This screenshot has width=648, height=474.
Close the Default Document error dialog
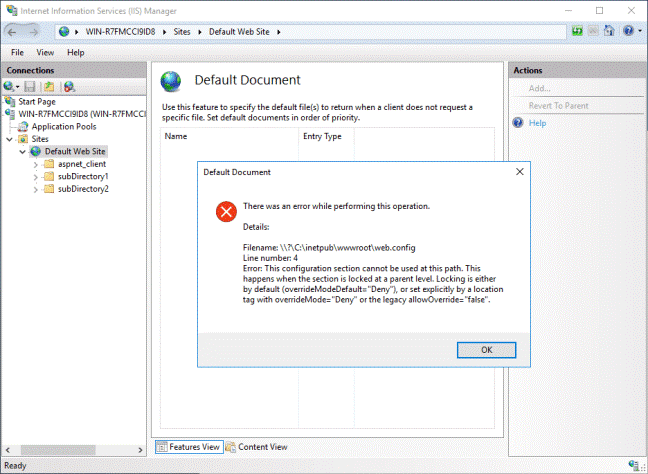point(519,171)
